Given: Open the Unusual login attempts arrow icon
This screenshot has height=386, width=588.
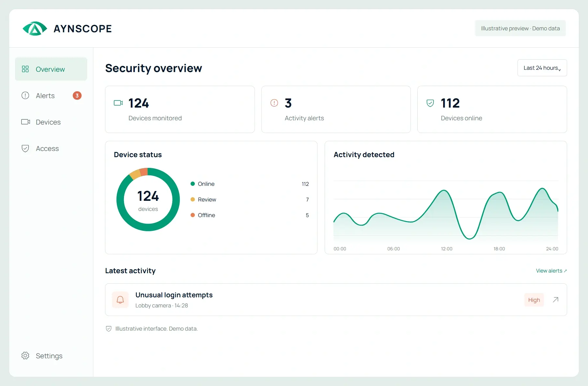Looking at the screenshot, I should click(556, 300).
